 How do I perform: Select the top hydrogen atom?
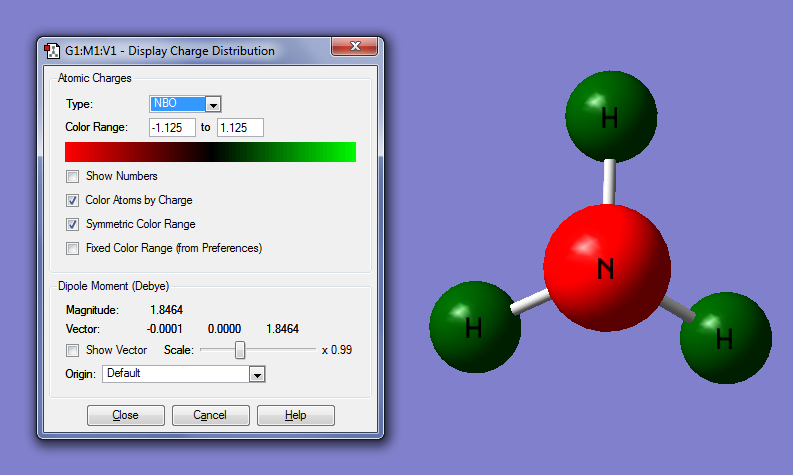click(611, 116)
